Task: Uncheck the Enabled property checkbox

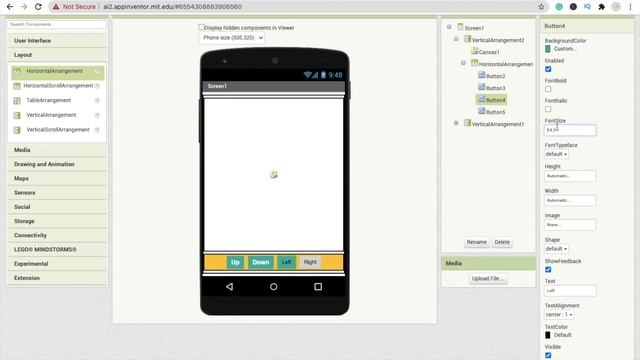Action: [x=548, y=69]
